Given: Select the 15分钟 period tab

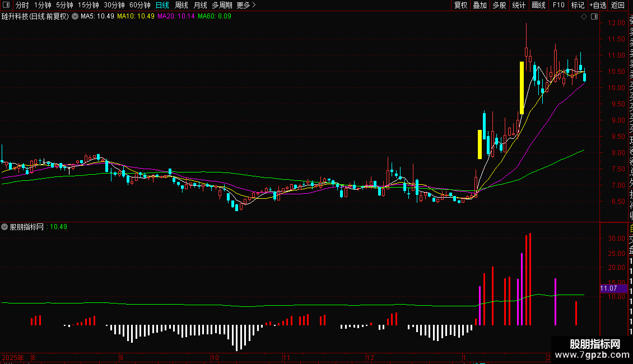Looking at the screenshot, I should tap(88, 5).
